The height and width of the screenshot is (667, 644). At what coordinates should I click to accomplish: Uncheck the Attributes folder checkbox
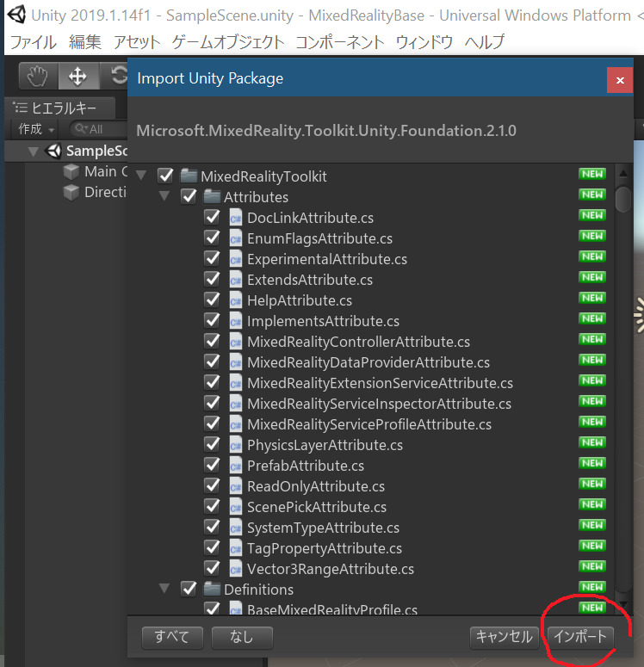[x=189, y=196]
